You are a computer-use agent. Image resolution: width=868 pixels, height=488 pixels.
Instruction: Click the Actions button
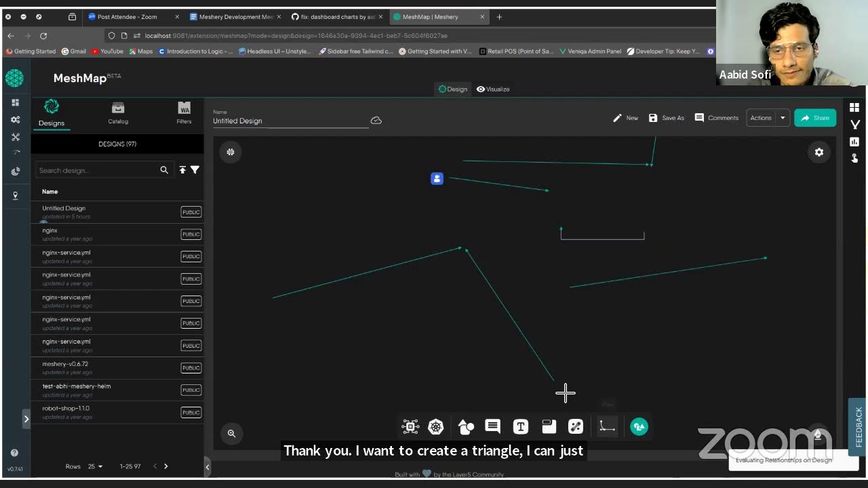[761, 118]
